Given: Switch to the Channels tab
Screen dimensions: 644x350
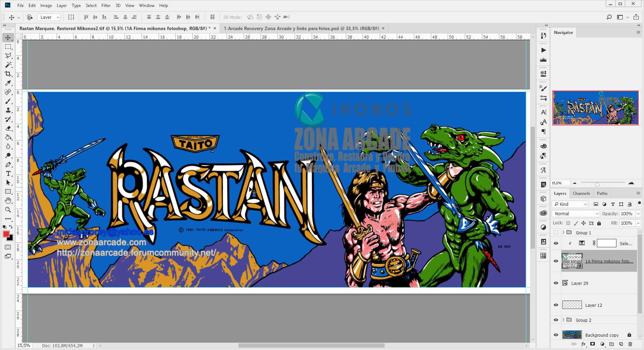Looking at the screenshot, I should point(581,193).
